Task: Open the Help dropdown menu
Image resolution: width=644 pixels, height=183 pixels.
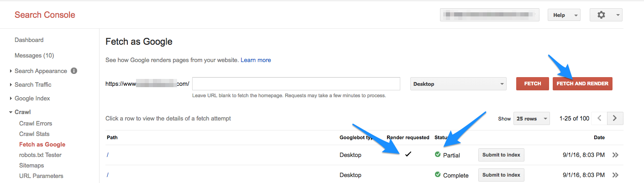Action: click(564, 15)
